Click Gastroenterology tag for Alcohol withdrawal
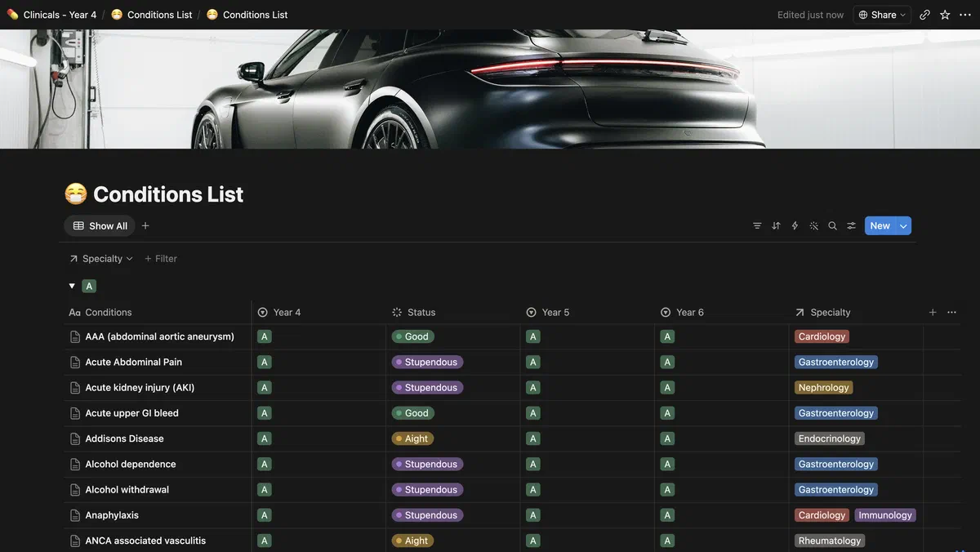Viewport: 980px width, 552px height. 836,490
